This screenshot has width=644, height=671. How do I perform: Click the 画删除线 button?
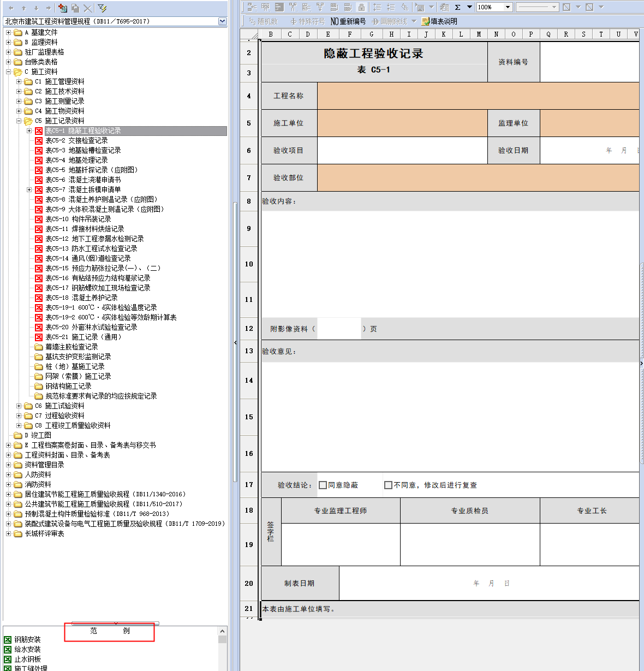click(390, 21)
